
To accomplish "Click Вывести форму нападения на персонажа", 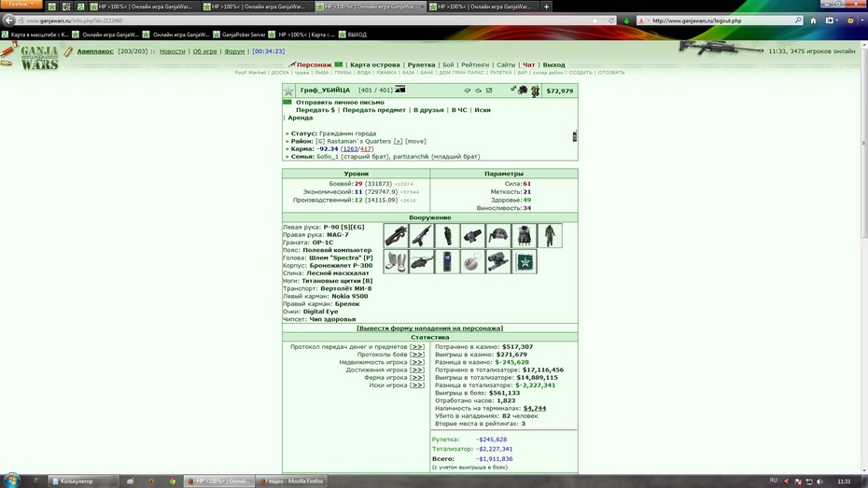I will coord(429,328).
